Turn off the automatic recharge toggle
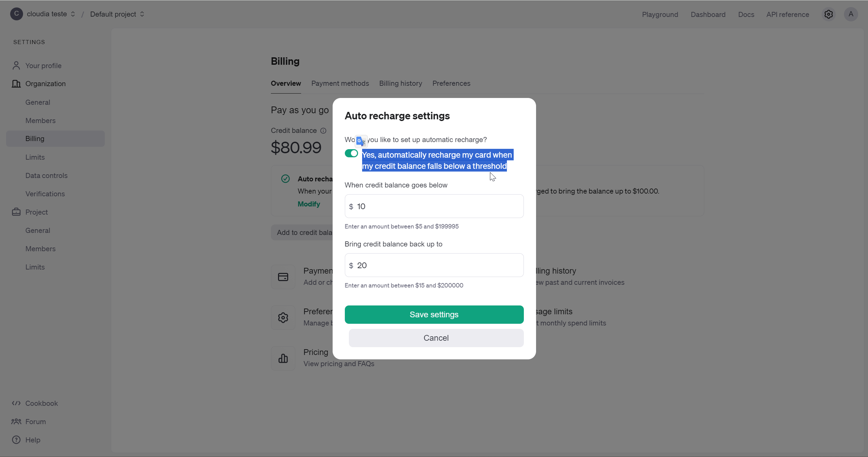Viewport: 868px width, 457px height. pyautogui.click(x=351, y=154)
